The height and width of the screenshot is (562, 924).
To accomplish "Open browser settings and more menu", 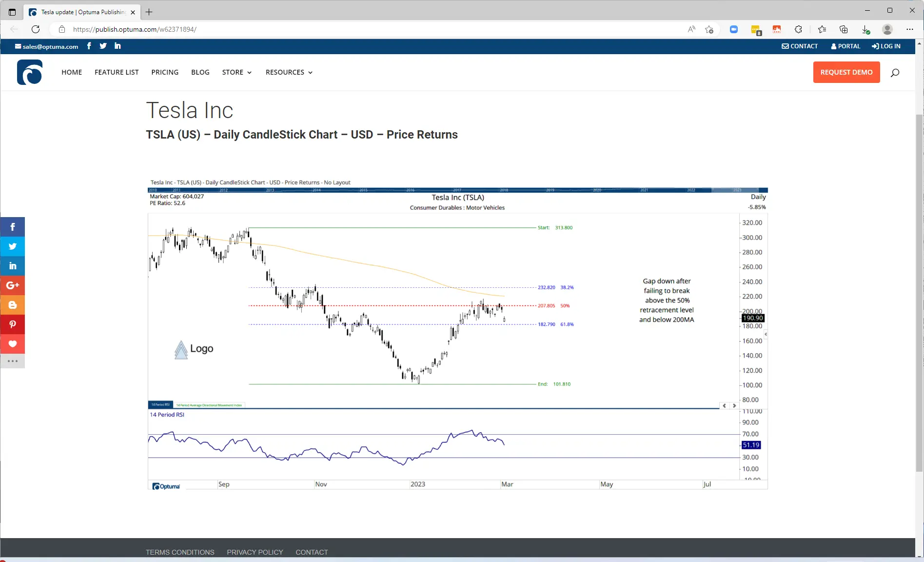I will click(x=910, y=29).
